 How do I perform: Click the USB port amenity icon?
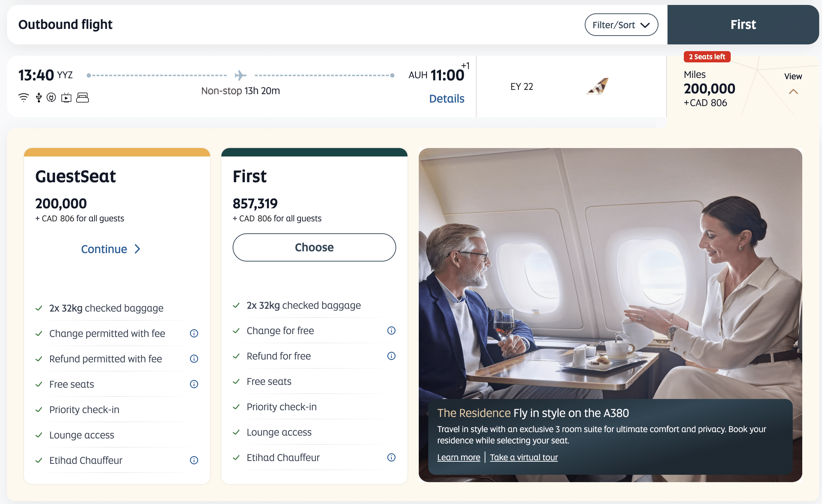[x=39, y=98]
